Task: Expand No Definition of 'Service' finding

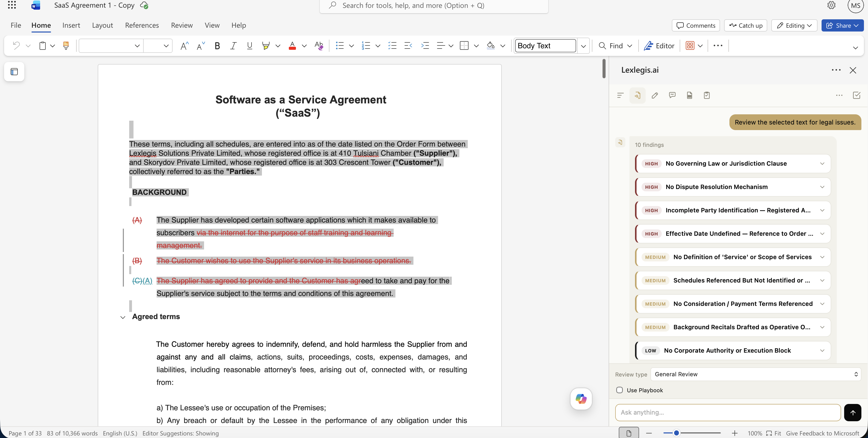Action: pos(732,257)
